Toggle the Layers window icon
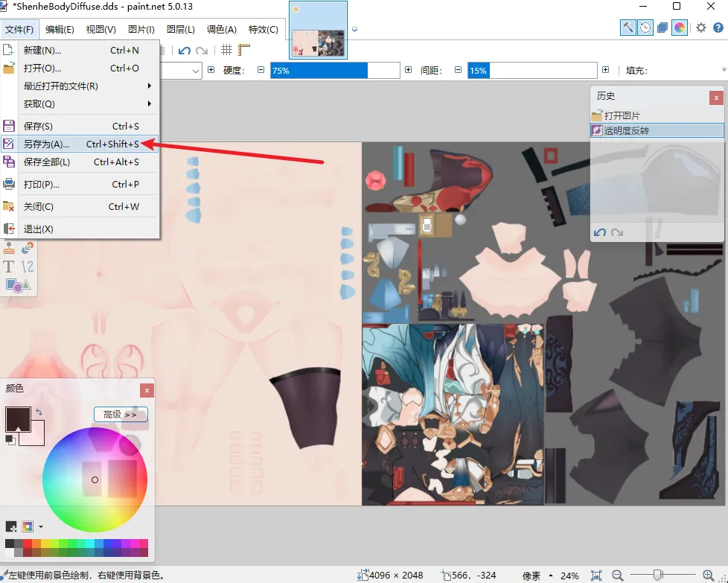The height and width of the screenshot is (583, 728). point(662,28)
